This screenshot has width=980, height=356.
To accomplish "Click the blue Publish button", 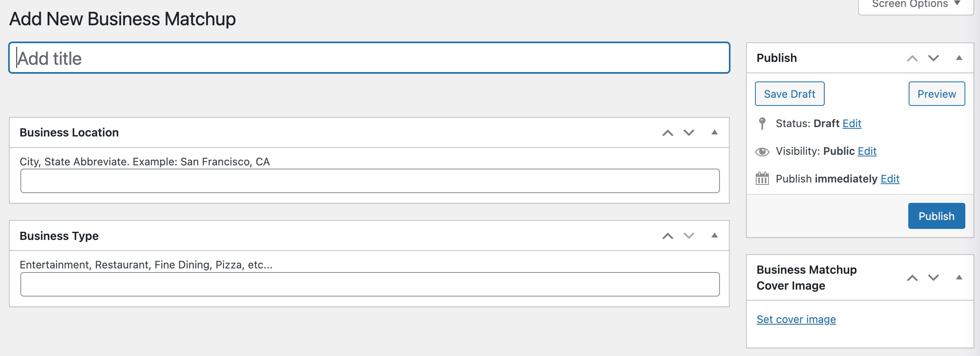I will pyautogui.click(x=936, y=216).
